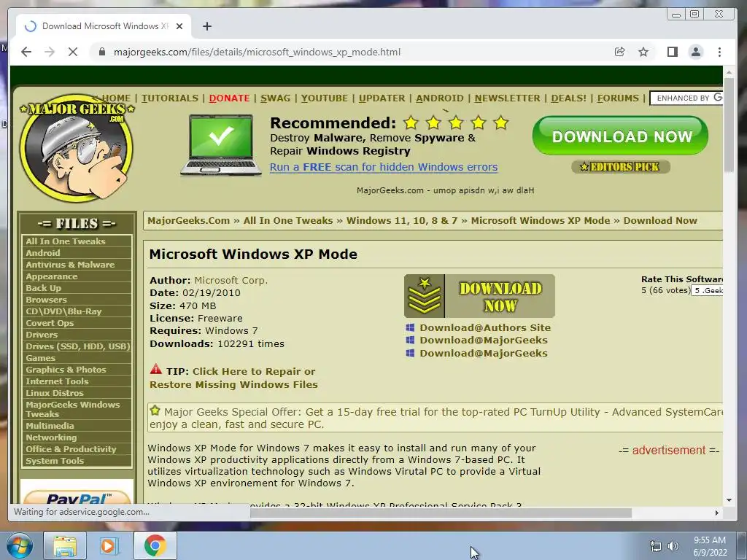The width and height of the screenshot is (747, 560).
Task: Click the green DOWNLOAD NOW banner button
Action: tap(620, 136)
